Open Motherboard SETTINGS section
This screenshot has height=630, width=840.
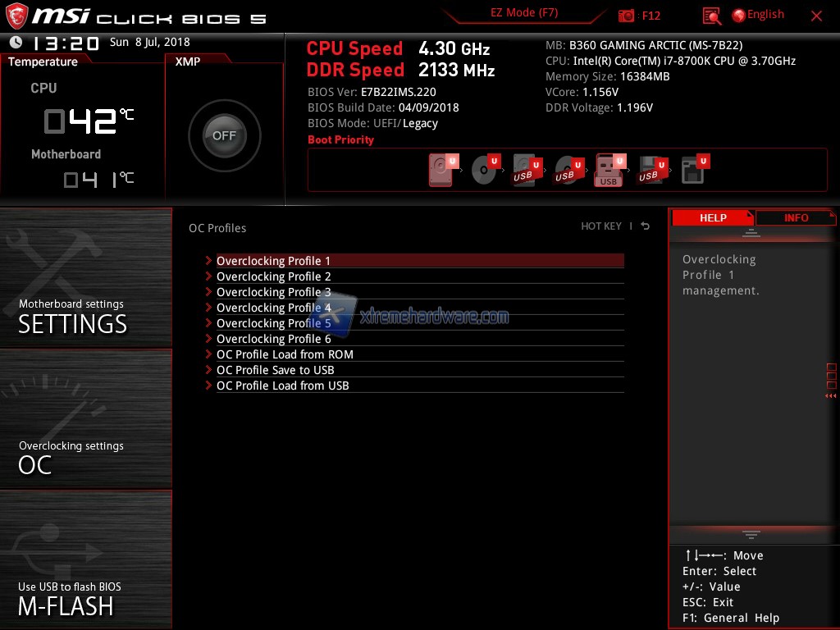72,316
